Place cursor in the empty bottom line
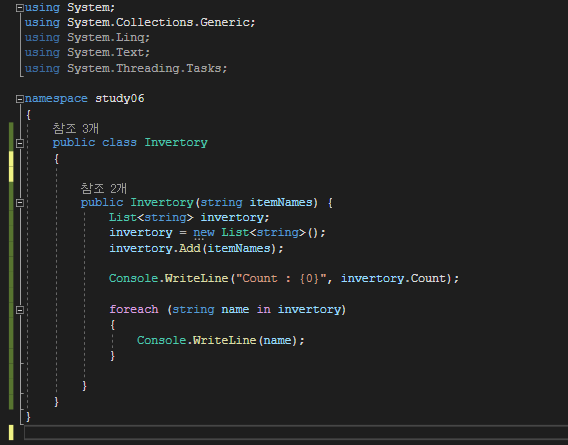568x445 pixels. [x=296, y=433]
